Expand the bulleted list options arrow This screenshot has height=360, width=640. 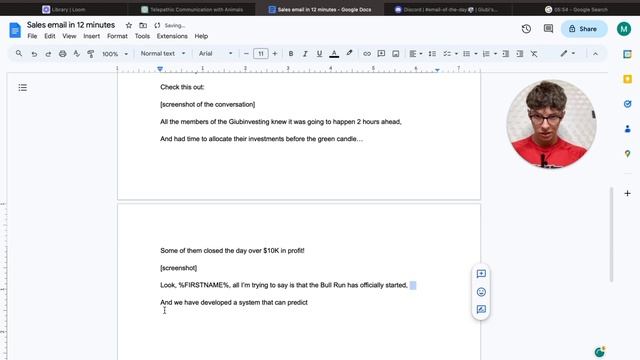pyautogui.click(x=476, y=53)
